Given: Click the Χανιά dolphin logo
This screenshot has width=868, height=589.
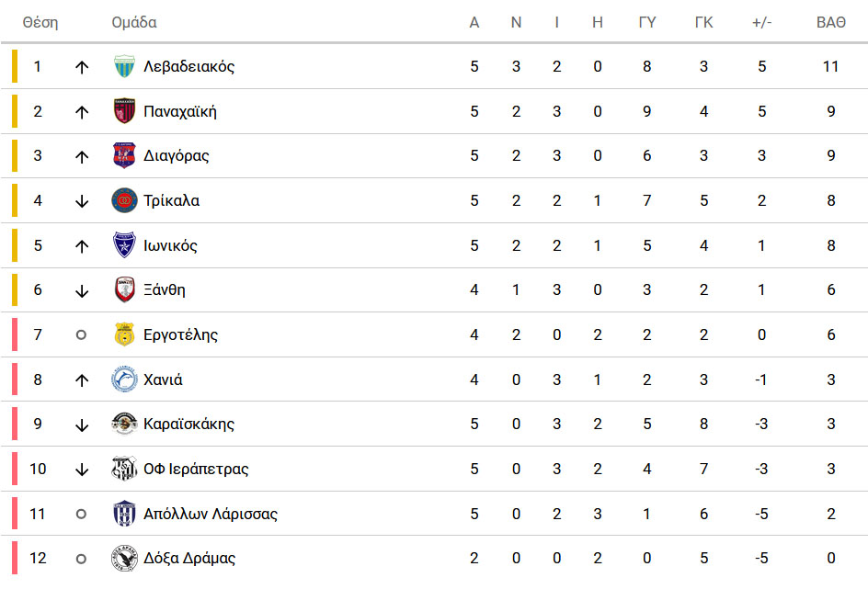Looking at the screenshot, I should pos(124,379).
